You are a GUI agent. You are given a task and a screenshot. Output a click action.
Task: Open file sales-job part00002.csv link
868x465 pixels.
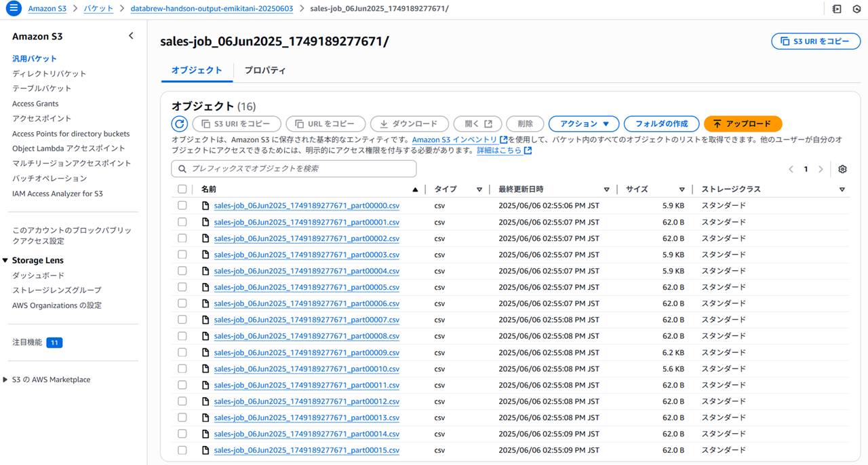click(x=307, y=238)
